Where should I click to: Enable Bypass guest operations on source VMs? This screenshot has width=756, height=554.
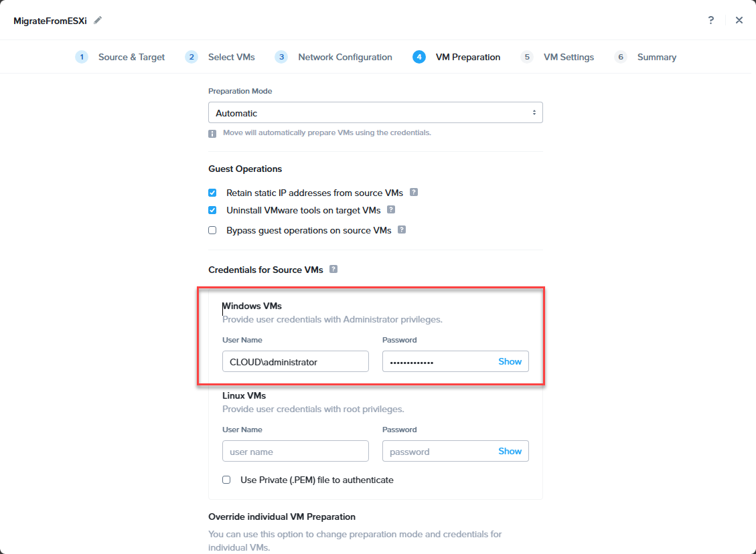point(212,230)
